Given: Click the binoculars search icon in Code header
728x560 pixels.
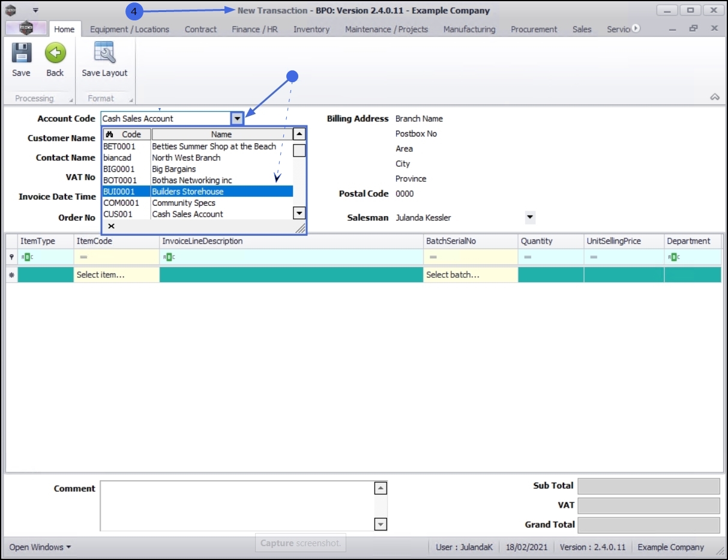Looking at the screenshot, I should (109, 134).
